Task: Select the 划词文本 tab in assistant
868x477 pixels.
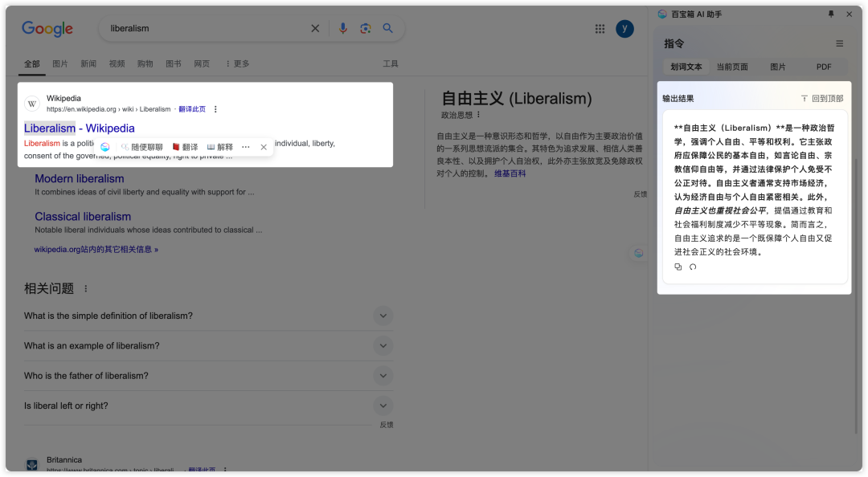Action: [x=686, y=67]
